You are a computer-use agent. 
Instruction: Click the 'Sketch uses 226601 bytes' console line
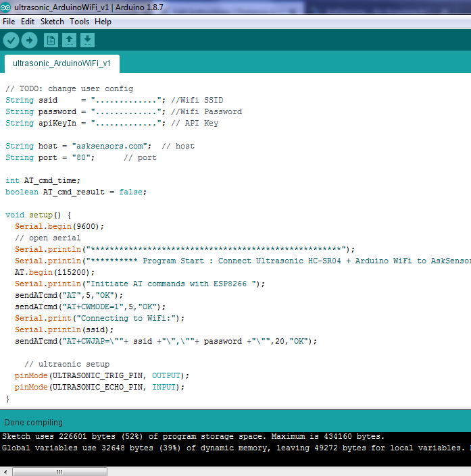[193, 437]
